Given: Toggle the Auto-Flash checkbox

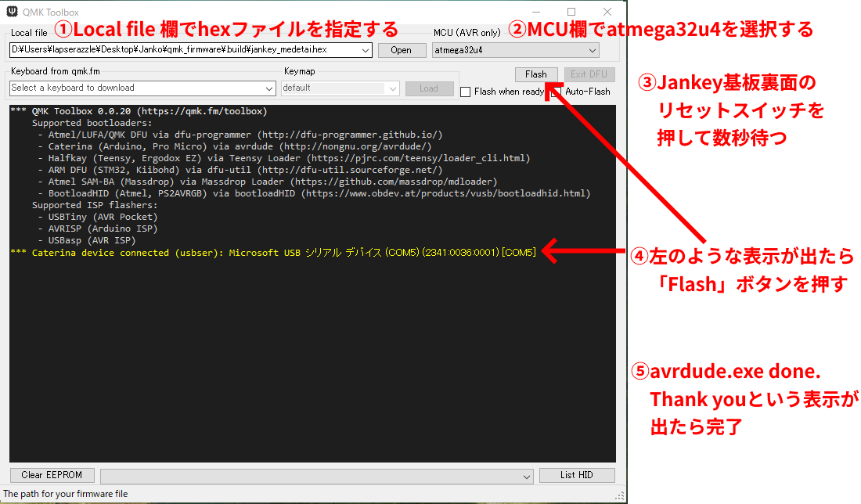Looking at the screenshot, I should pos(557,92).
